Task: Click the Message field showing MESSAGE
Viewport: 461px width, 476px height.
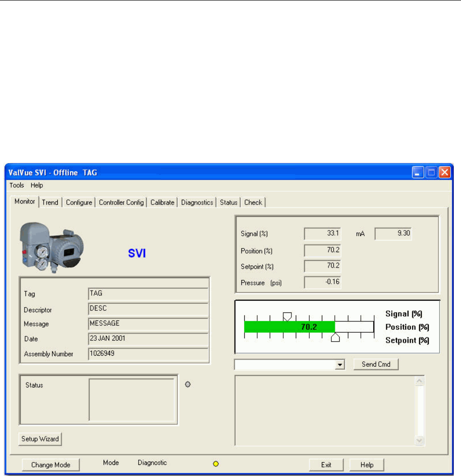Action: tap(148, 324)
